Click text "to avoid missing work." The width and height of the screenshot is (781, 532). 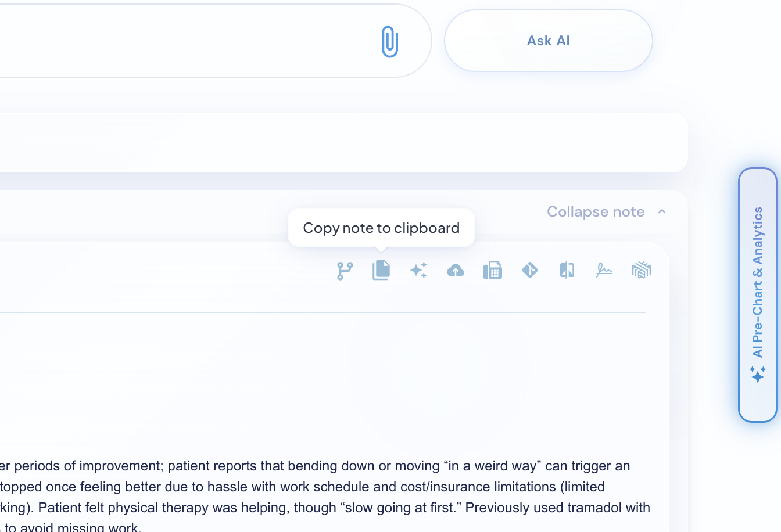click(x=73, y=527)
